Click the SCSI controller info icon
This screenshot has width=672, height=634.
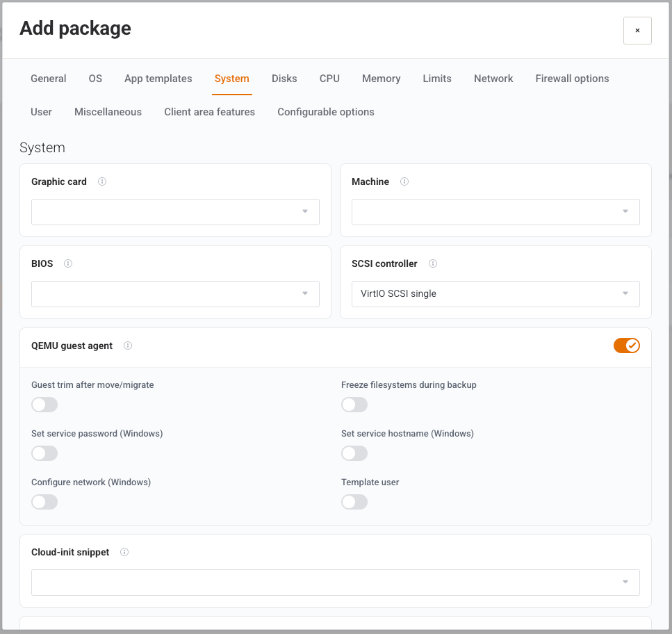pyautogui.click(x=433, y=263)
